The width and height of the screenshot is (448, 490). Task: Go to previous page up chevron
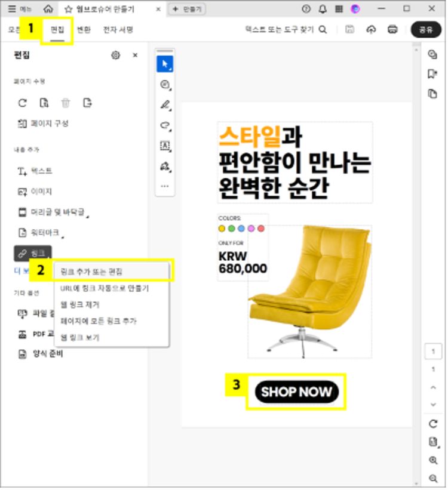(433, 387)
